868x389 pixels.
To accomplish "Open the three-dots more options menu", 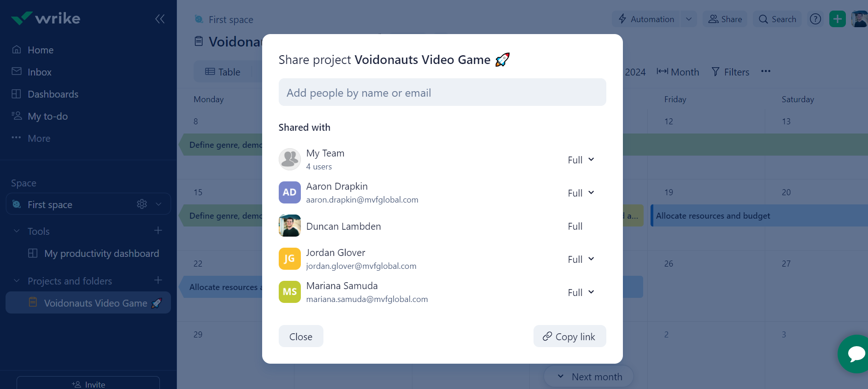I will pyautogui.click(x=766, y=71).
